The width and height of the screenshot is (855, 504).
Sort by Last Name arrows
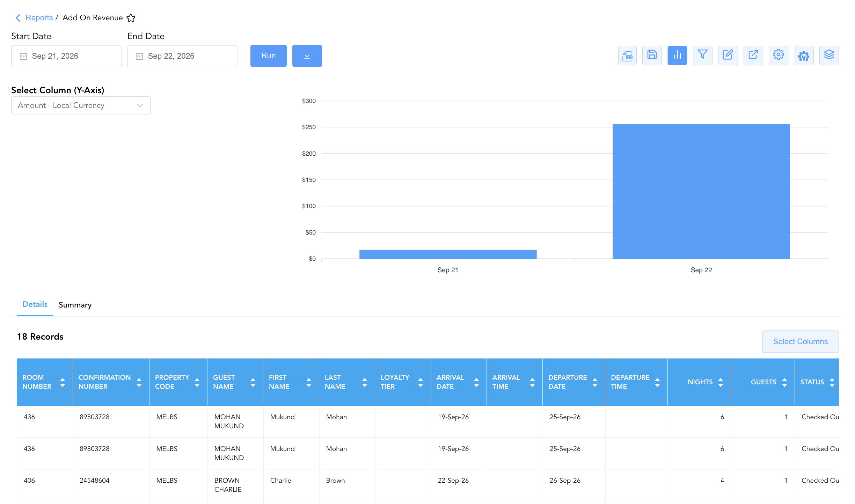click(x=365, y=383)
